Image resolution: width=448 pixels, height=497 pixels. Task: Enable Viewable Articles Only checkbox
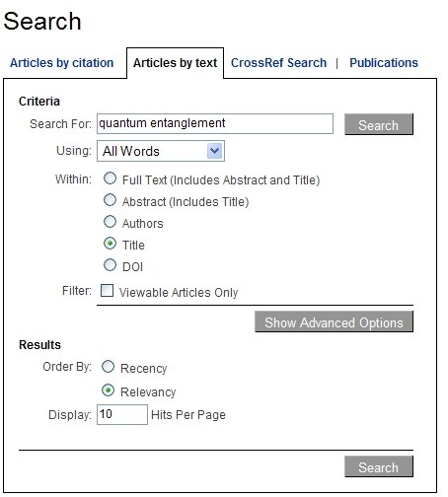coord(107,291)
